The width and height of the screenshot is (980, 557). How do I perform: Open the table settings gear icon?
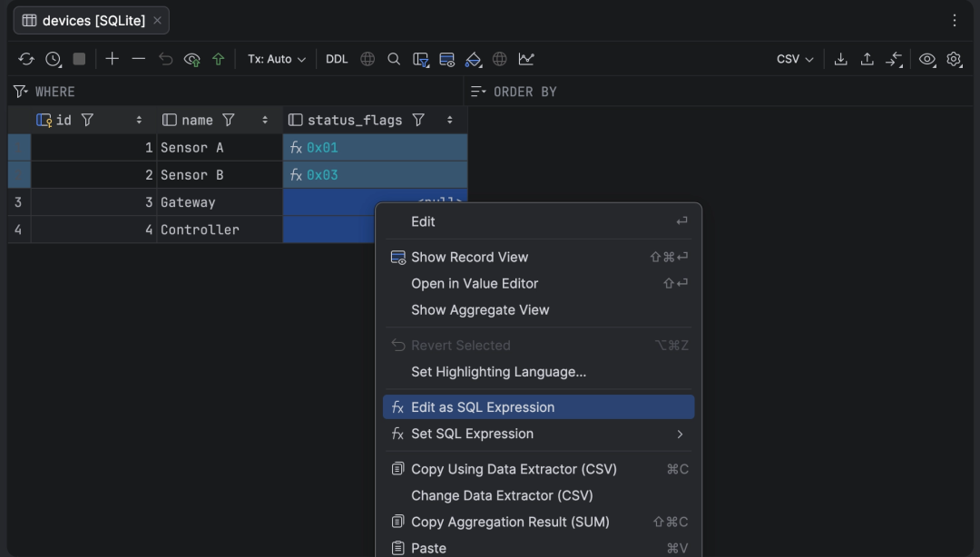(954, 59)
